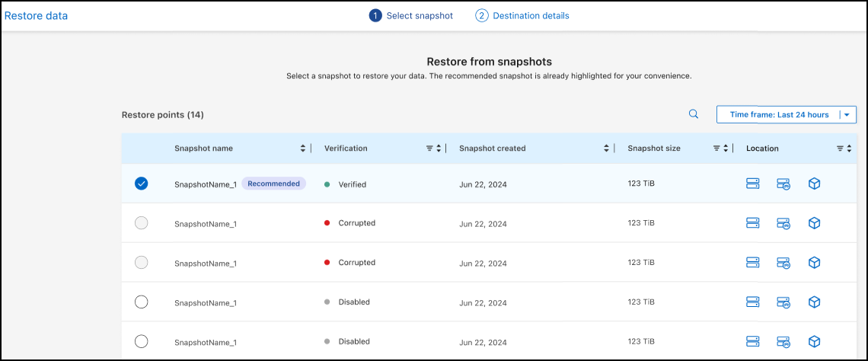The width and height of the screenshot is (868, 361).
Task: Select the first Disabled snapshot radio button
Action: coord(141,302)
